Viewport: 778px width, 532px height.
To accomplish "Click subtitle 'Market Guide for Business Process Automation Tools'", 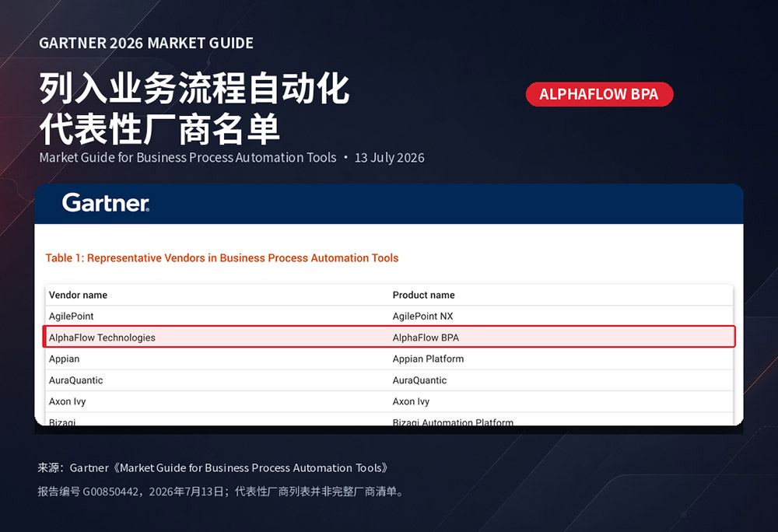I will coord(188,158).
